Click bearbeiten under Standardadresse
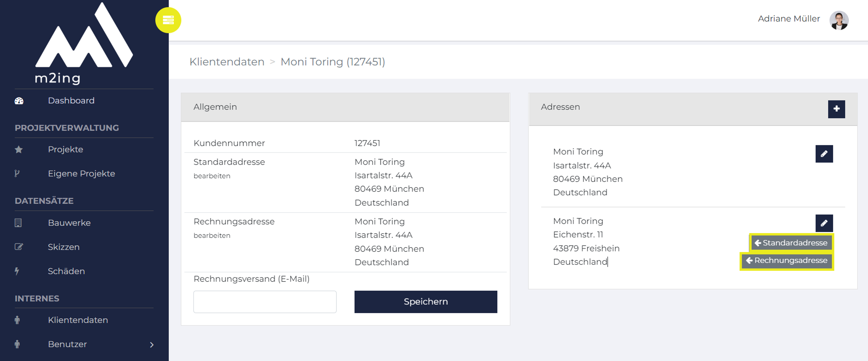The image size is (868, 361). [x=212, y=176]
